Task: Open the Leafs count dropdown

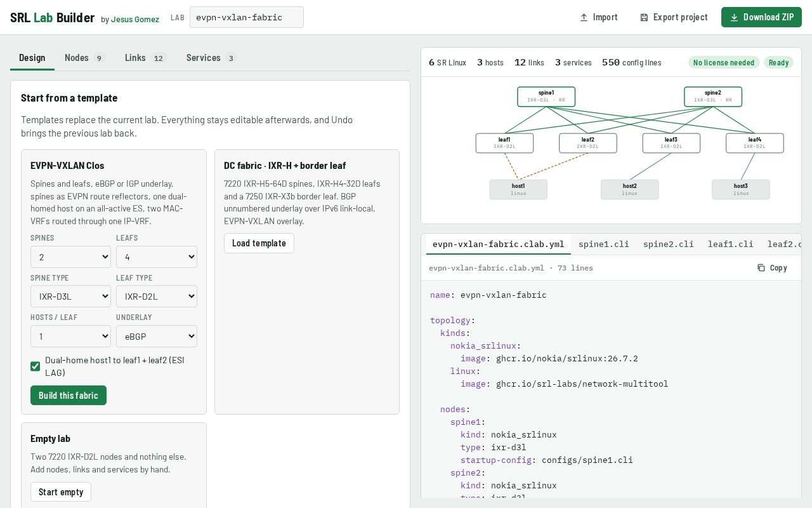Action: (157, 257)
